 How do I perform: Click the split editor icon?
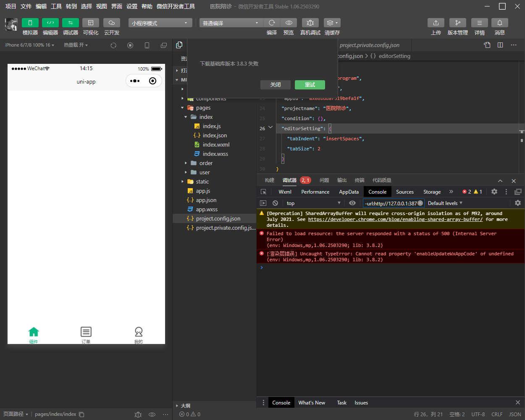coord(500,45)
